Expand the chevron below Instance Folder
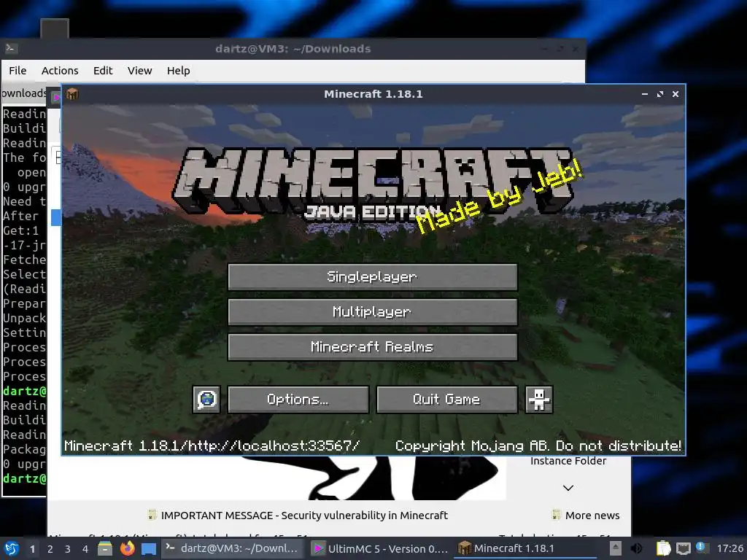Screen dimensions: 747x560 tap(568, 488)
